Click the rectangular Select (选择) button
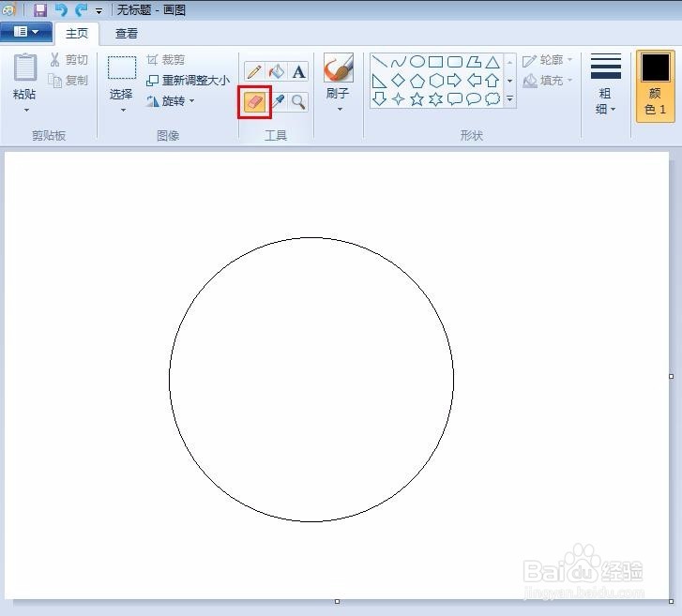Image resolution: width=682 pixels, height=616 pixels. point(122,68)
